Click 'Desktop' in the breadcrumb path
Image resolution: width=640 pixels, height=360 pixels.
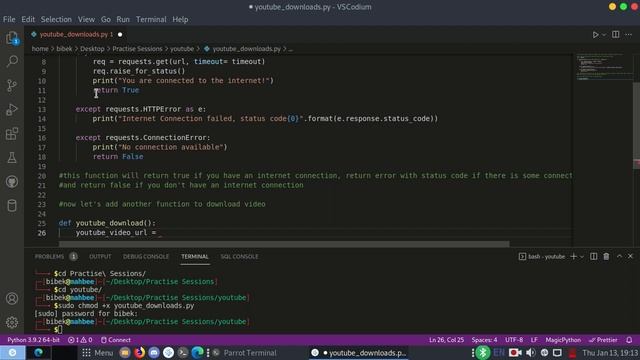tap(92, 49)
